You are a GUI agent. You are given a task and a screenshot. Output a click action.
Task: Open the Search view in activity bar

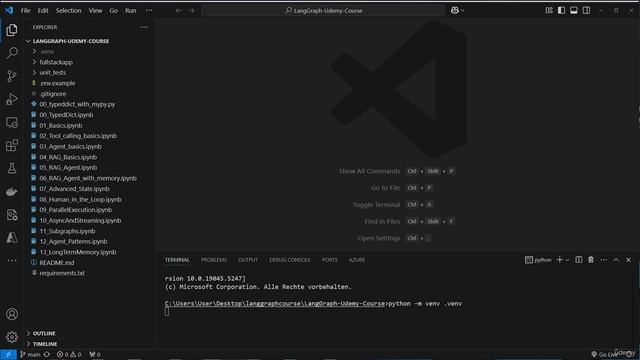[12, 53]
